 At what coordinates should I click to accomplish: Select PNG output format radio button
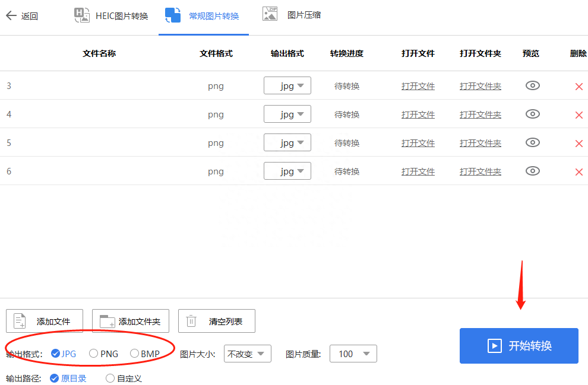(94, 354)
